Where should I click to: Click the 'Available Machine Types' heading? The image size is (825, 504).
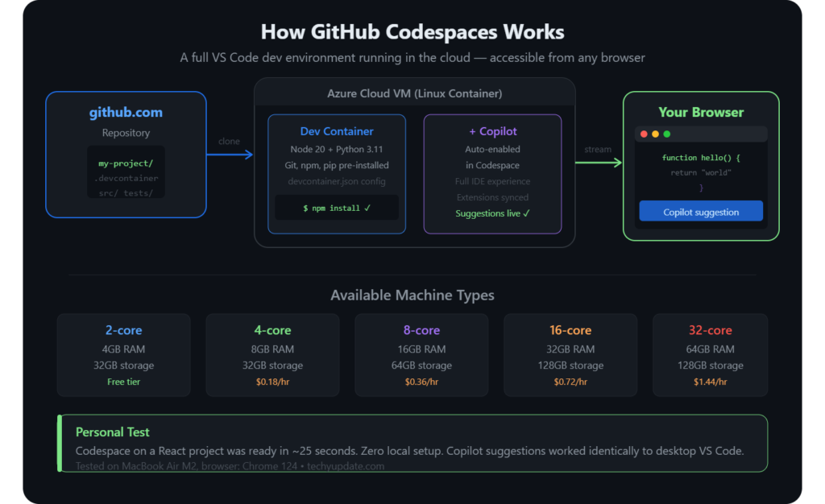click(412, 295)
